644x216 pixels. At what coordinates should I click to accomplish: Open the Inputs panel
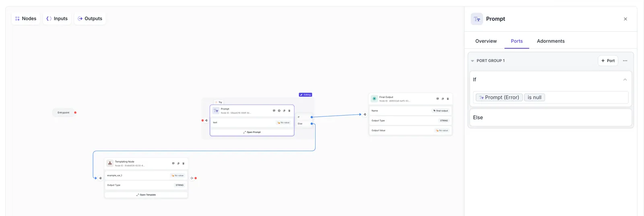(57, 19)
